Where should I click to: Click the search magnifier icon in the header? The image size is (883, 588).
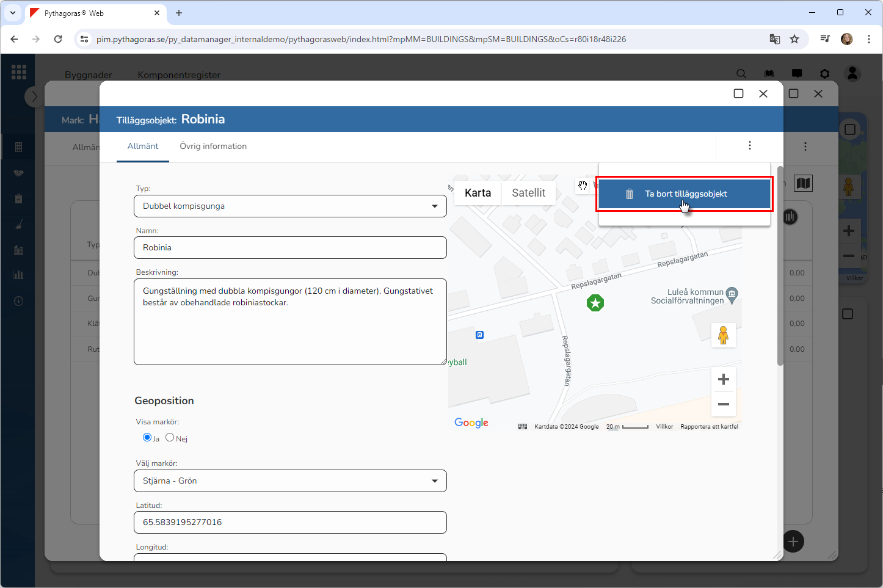(x=741, y=74)
